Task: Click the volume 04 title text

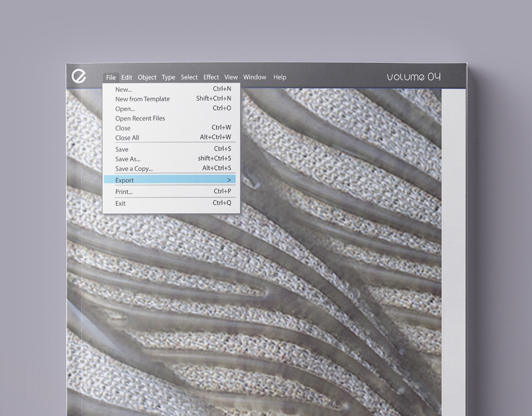Action: point(413,77)
